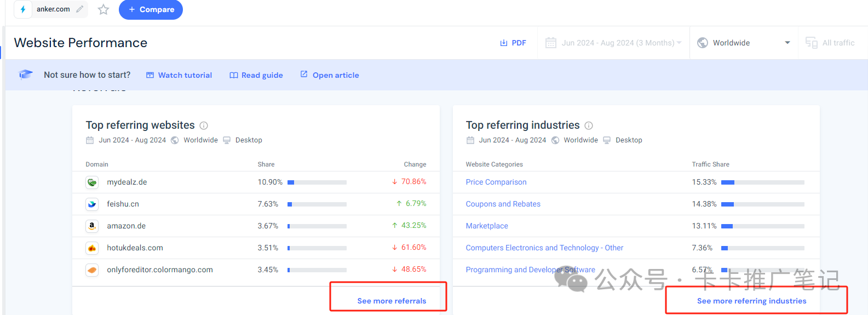This screenshot has height=315, width=868.
Task: Select onlyforeditor.colormango.com domain
Action: [x=160, y=270]
